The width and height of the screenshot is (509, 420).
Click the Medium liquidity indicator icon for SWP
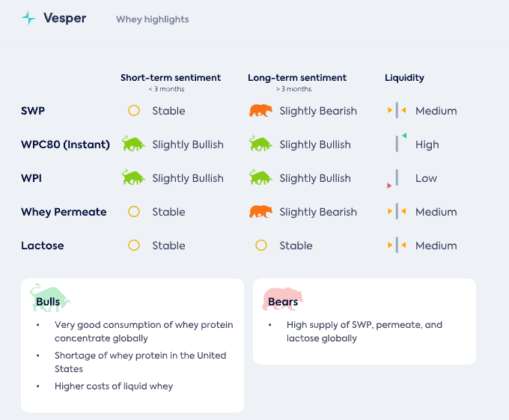coord(397,111)
